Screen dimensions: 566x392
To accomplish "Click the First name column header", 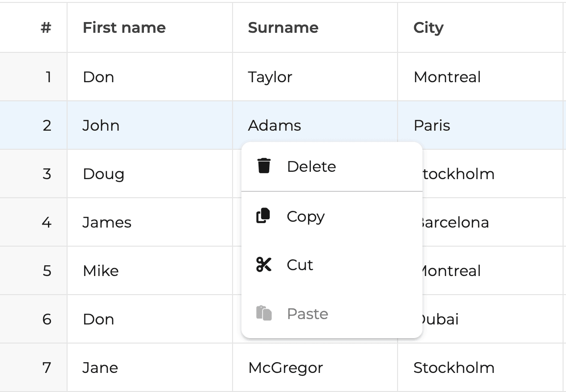I will click(x=150, y=27).
